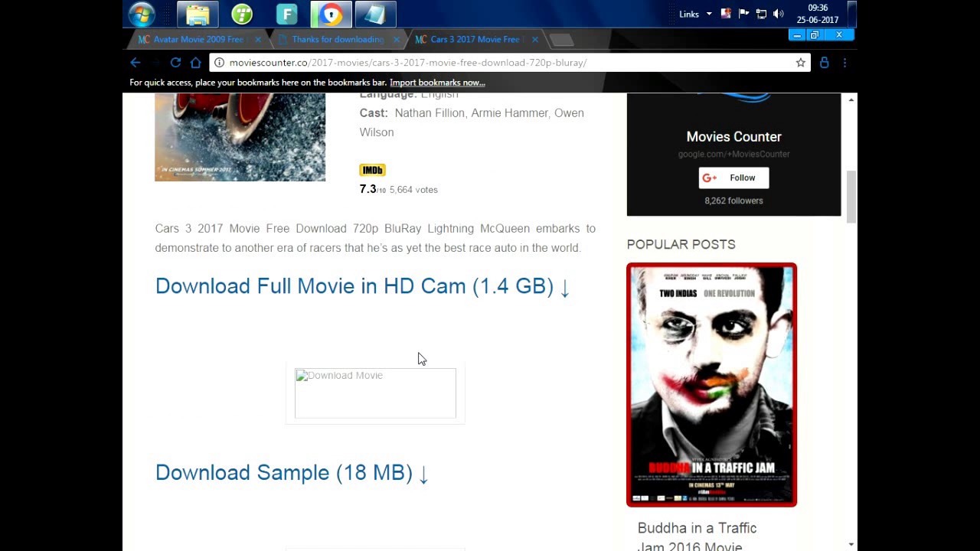The height and width of the screenshot is (551, 980).
Task: Follow Movies Counter on Google Plus
Action: point(733,178)
